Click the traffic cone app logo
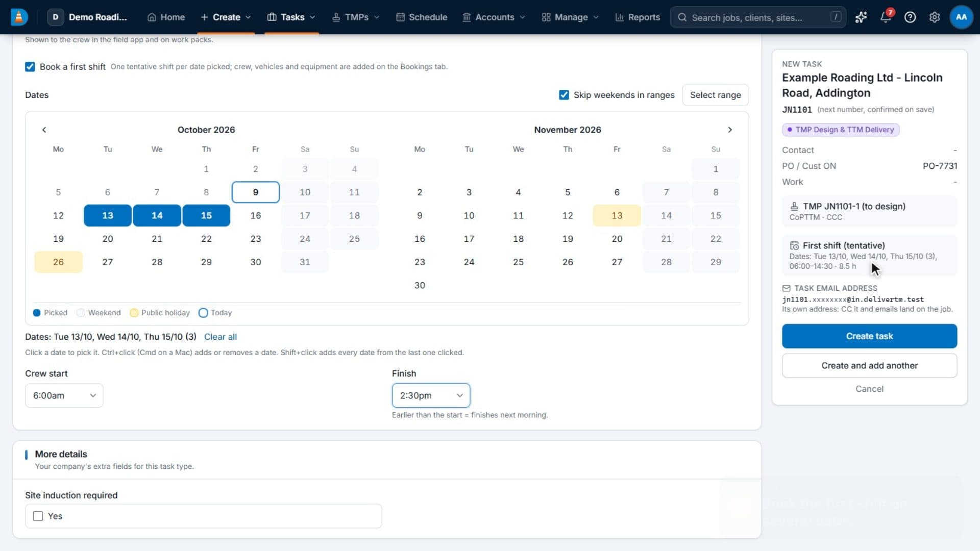This screenshot has width=980, height=551. (19, 17)
